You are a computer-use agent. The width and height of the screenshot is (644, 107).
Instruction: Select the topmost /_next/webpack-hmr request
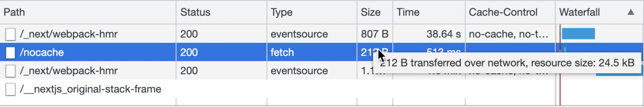68,34
